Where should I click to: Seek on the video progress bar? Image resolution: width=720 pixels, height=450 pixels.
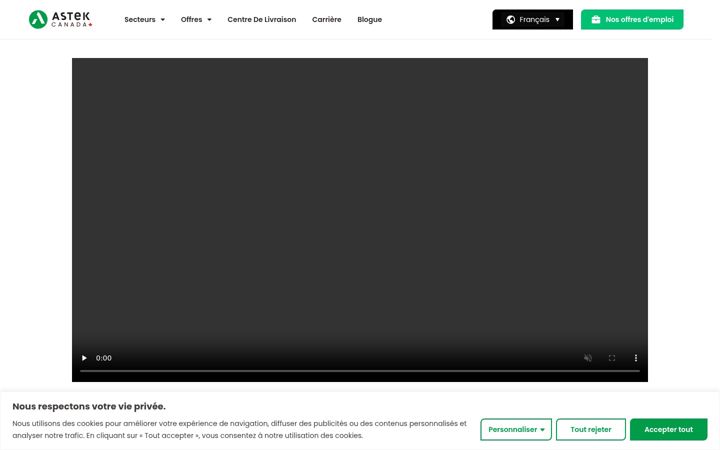[x=360, y=371]
